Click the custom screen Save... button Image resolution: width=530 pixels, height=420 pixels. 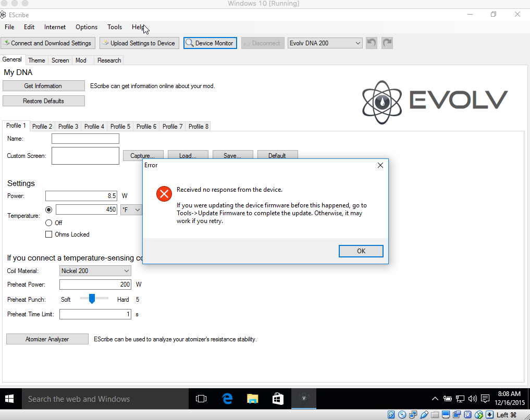pyautogui.click(x=232, y=155)
